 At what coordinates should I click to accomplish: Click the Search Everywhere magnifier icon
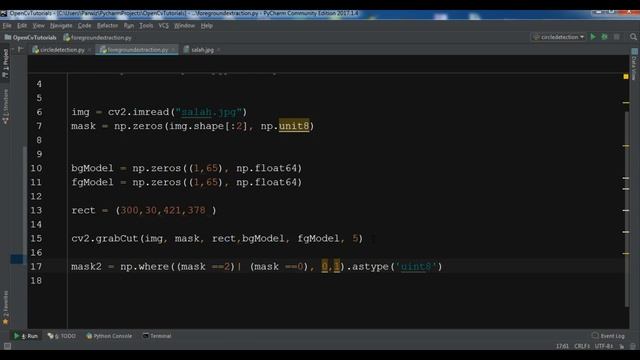pos(633,37)
